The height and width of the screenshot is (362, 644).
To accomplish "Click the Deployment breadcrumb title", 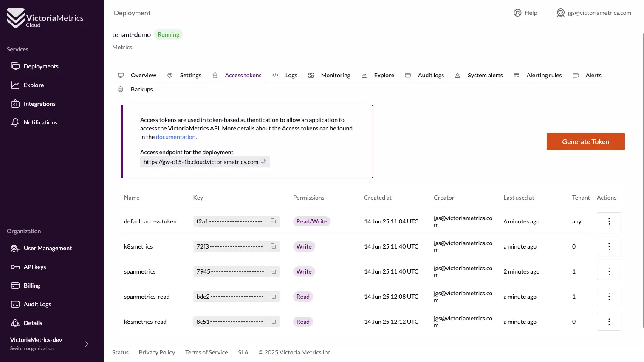I will [132, 13].
